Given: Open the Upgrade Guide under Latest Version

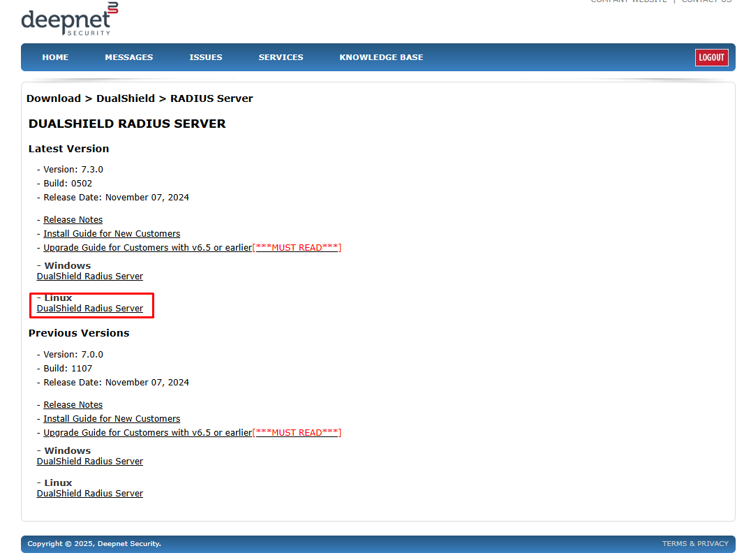Looking at the screenshot, I should [x=147, y=248].
